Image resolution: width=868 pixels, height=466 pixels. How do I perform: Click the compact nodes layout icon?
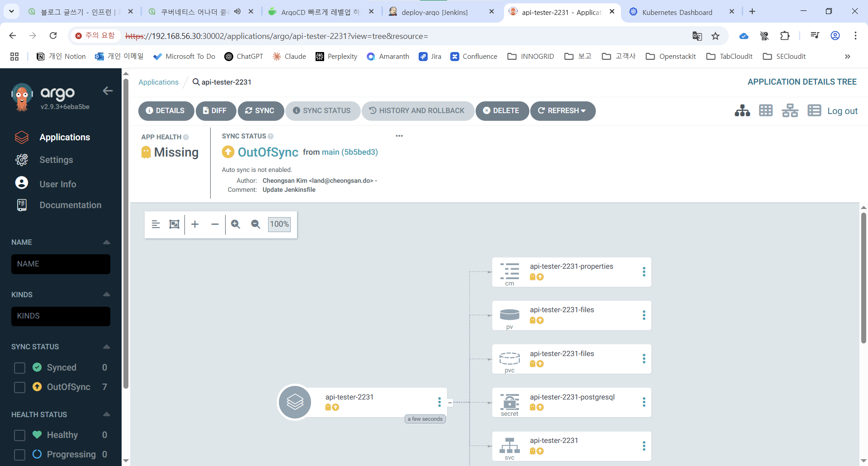click(x=156, y=224)
